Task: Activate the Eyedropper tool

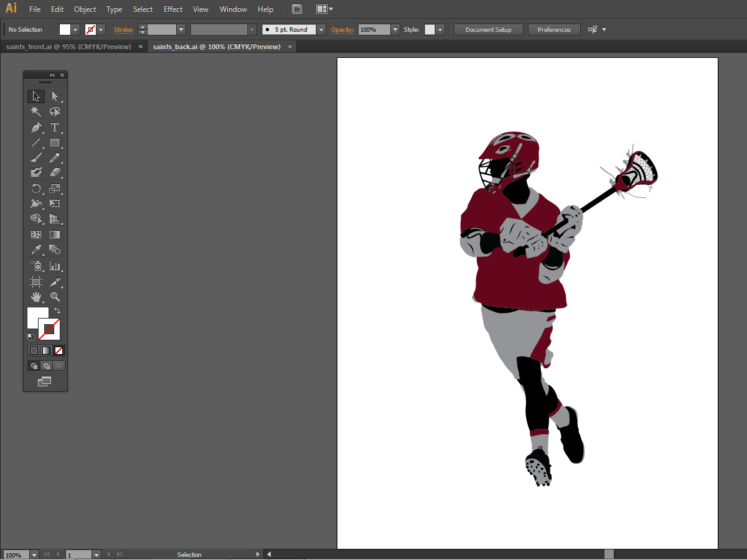Action: coord(36,250)
